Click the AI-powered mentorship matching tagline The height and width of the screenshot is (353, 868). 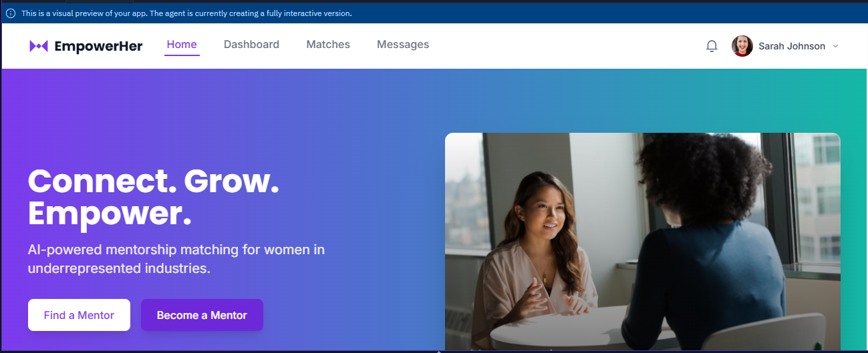point(176,259)
